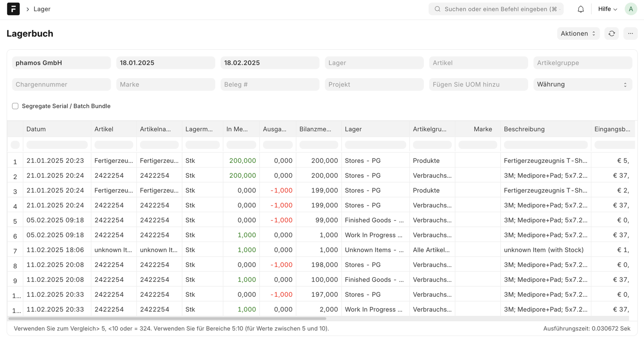Click the Lager filter field

(x=374, y=63)
